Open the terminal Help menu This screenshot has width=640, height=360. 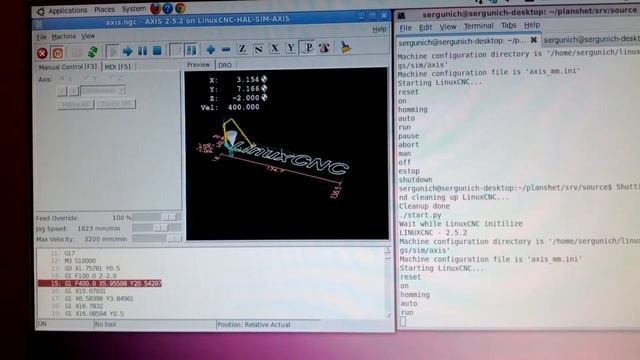532,25
